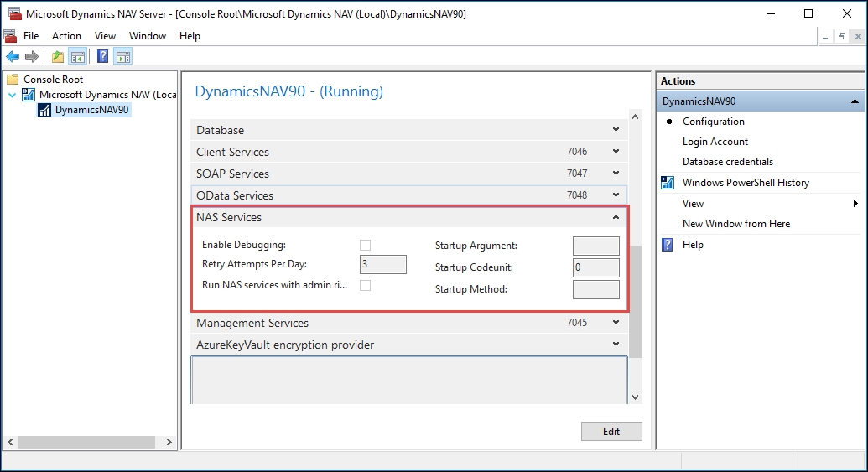The height and width of the screenshot is (472, 868).
Task: Open Windows PowerShell History action
Action: click(x=745, y=183)
